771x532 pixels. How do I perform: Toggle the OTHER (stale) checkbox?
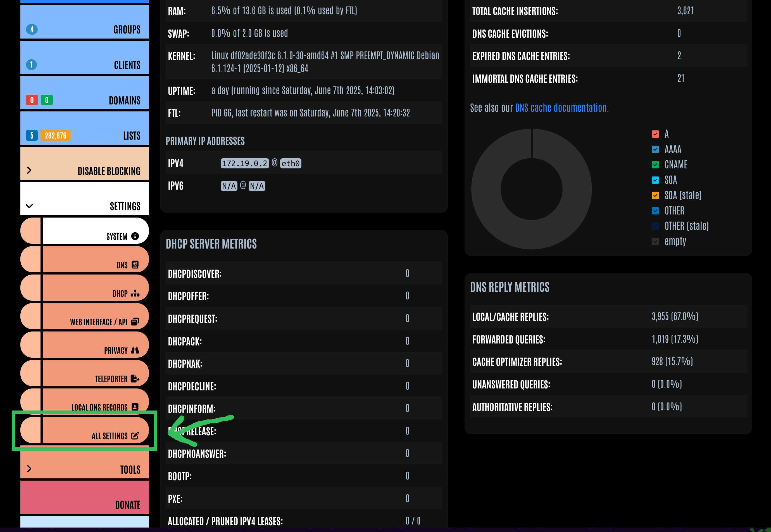pyautogui.click(x=655, y=226)
